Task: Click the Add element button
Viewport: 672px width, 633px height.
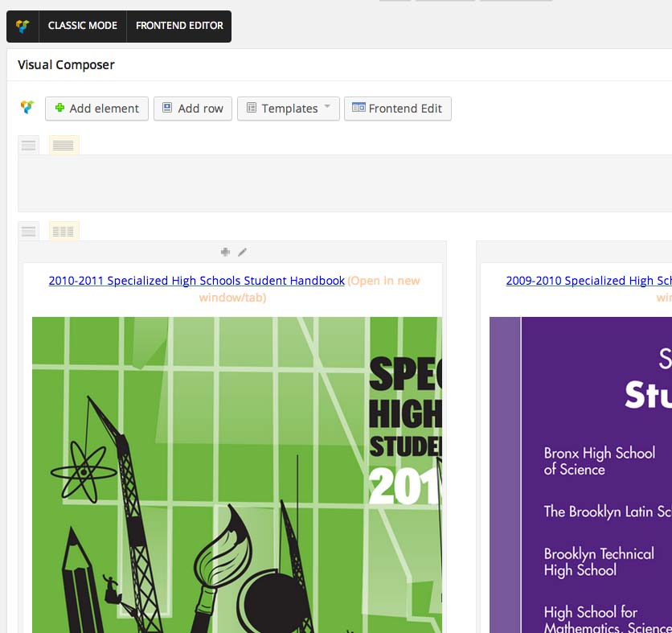Action: (96, 109)
